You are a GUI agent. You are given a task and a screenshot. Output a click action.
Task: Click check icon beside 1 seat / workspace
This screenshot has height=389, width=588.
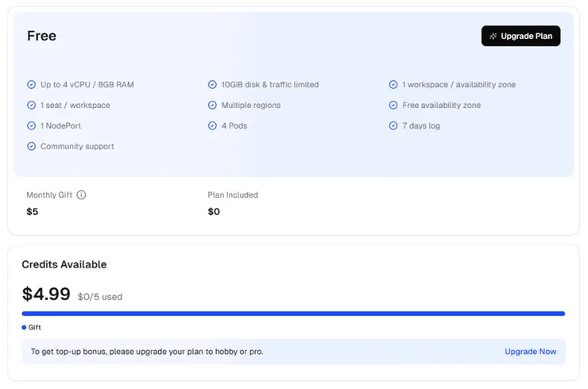pos(31,105)
